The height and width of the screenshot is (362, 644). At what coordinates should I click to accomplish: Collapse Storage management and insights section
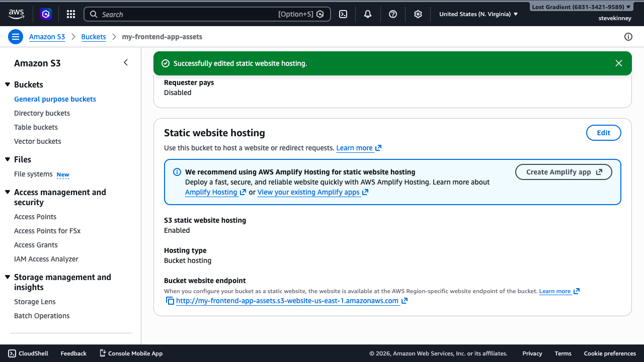pos(8,277)
